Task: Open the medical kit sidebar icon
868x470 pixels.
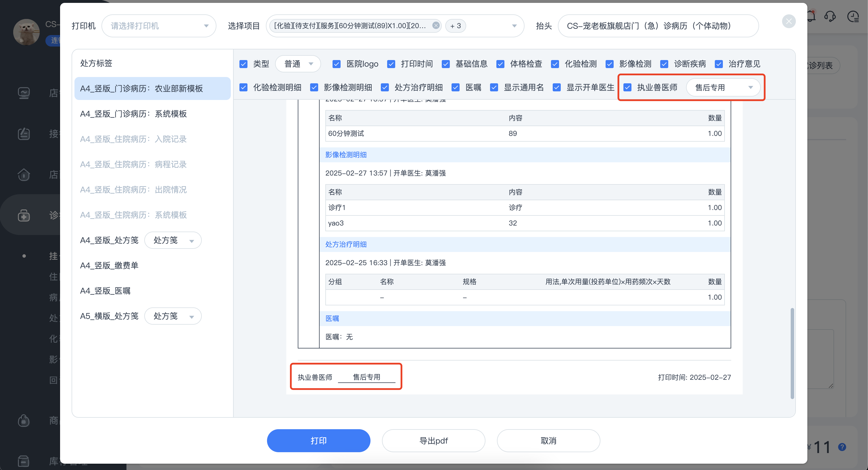Action: (x=24, y=215)
